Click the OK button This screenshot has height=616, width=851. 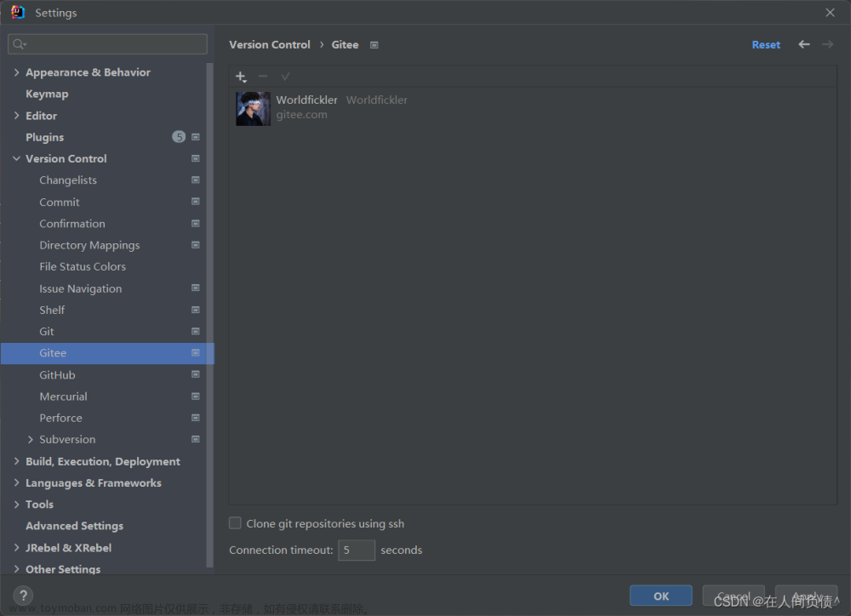(x=660, y=596)
